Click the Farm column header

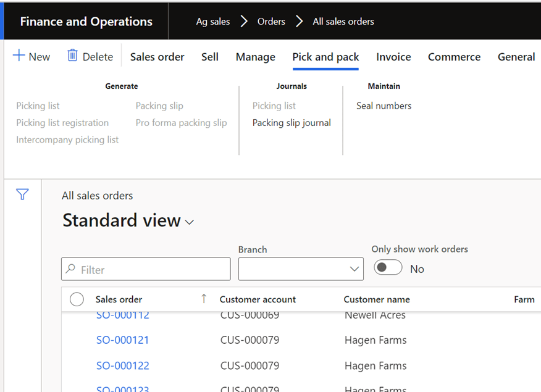point(524,299)
